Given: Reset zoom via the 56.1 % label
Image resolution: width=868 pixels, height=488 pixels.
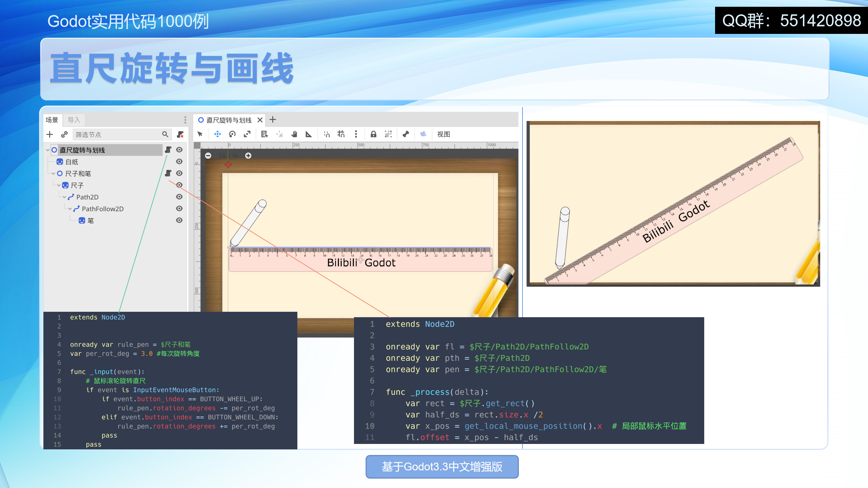Looking at the screenshot, I should [228, 156].
